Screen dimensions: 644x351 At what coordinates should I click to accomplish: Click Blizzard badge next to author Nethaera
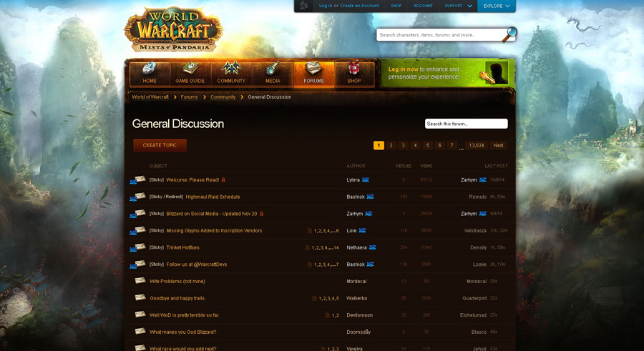373,247
